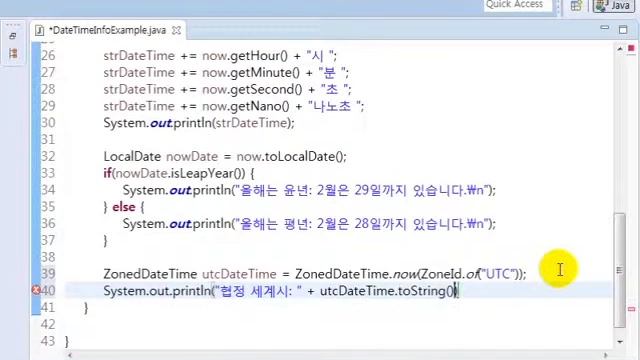The image size is (640, 360).
Task: Place cursor on now.getHour() call
Action: click(245, 56)
